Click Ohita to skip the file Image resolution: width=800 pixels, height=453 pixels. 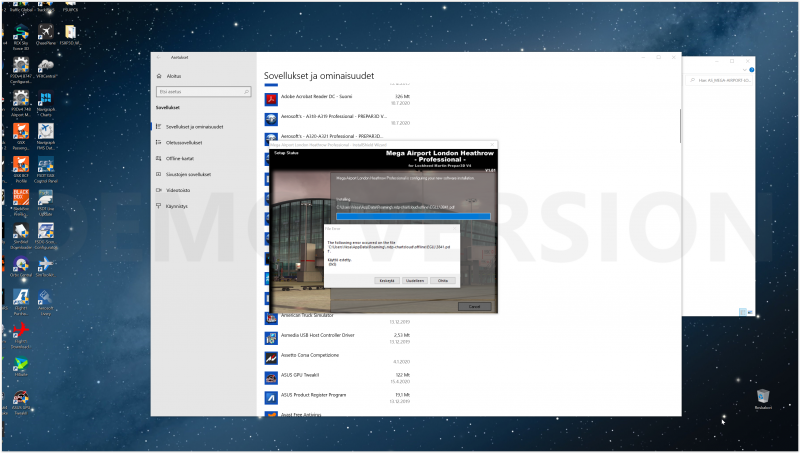pos(443,281)
